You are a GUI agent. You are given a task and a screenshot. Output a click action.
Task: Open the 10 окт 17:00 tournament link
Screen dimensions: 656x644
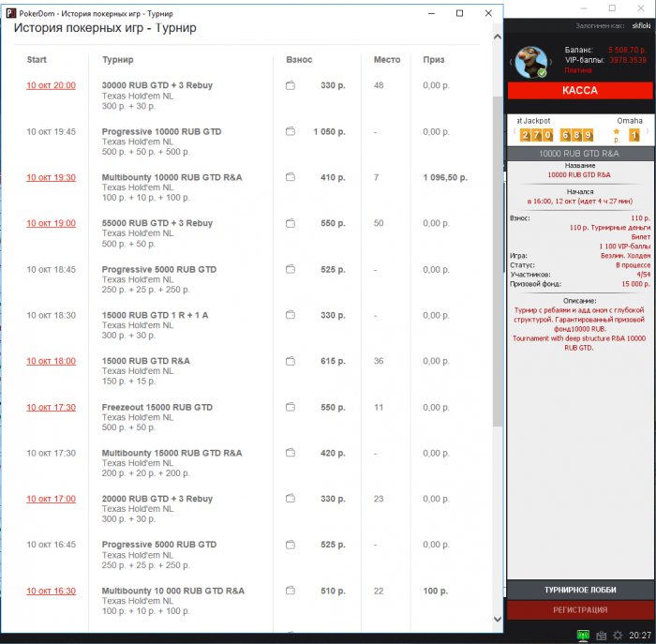tap(51, 499)
